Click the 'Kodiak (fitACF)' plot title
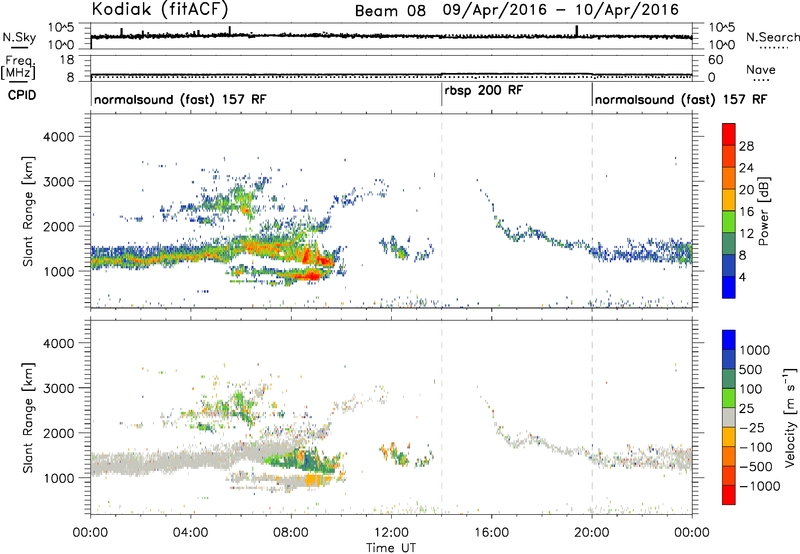The height and width of the screenshot is (554, 800). pyautogui.click(x=160, y=9)
